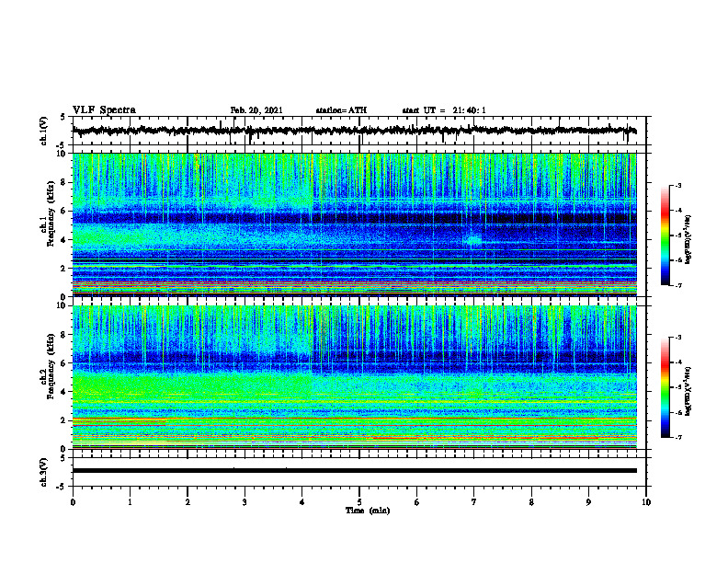728x563 pixels.
Task: Click the time axis tick label "3"
Action: point(245,502)
